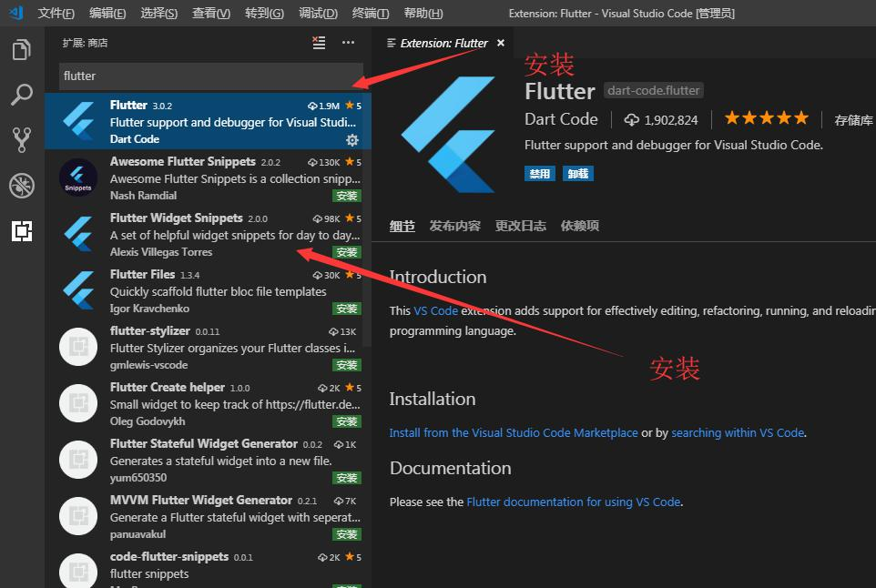Open the Explorer icon in activity bar

[22, 49]
